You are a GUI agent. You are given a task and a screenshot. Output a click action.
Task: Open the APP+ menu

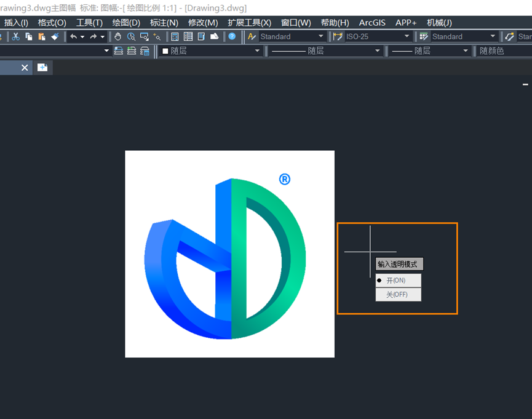pos(406,23)
